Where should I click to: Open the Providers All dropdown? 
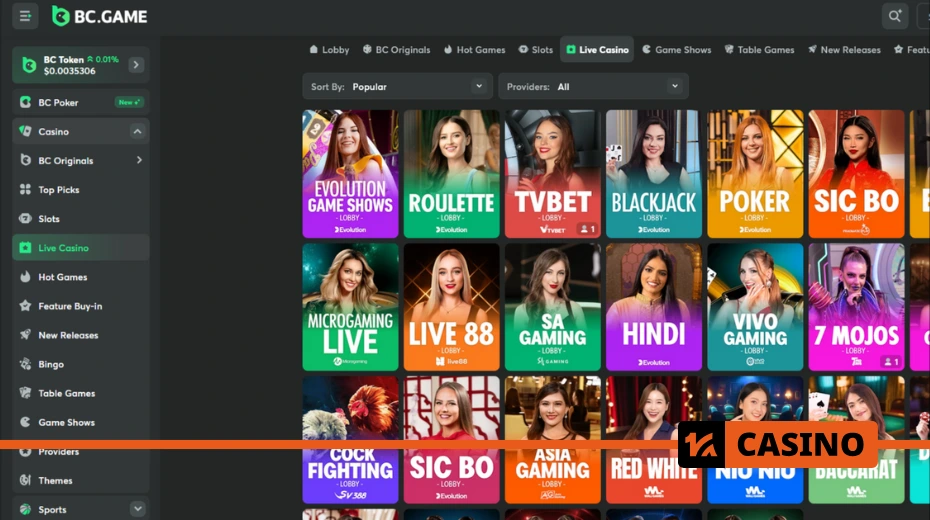tap(593, 87)
